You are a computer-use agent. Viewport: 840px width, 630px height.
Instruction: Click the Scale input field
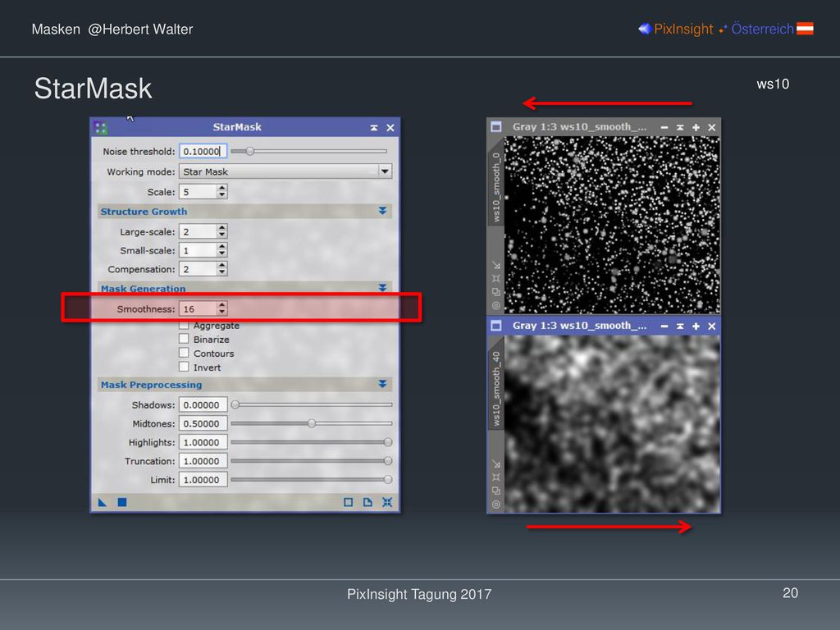[198, 192]
